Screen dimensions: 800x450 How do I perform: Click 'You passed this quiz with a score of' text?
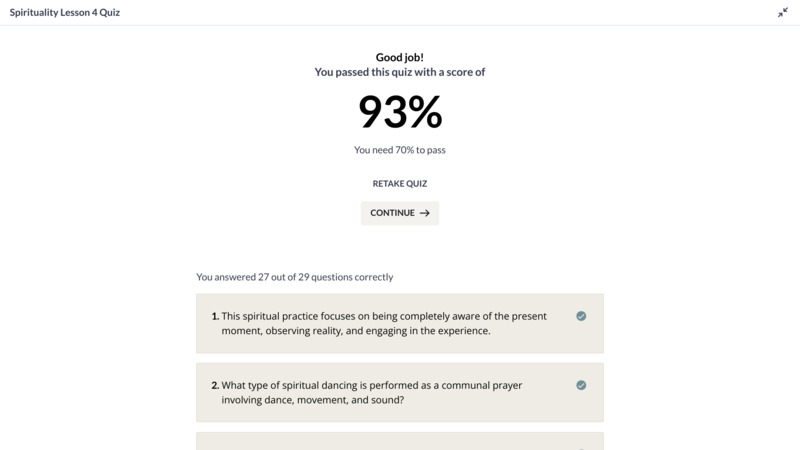[x=399, y=72]
